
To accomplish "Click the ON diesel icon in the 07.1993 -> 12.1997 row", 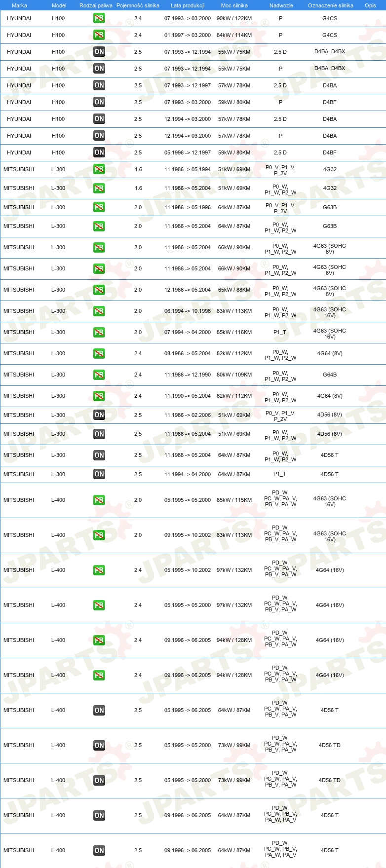I will (99, 85).
